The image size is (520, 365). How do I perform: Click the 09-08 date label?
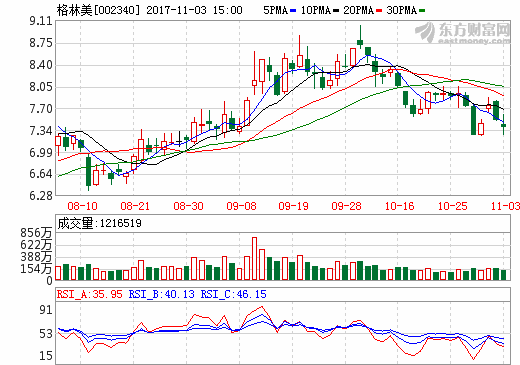(x=241, y=206)
